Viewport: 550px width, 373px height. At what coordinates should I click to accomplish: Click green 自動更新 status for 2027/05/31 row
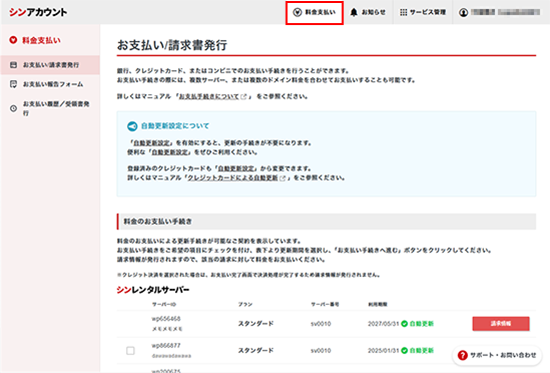point(417,324)
